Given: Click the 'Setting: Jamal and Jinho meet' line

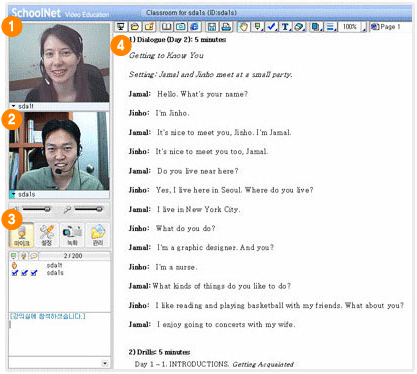Looking at the screenshot, I should point(211,75).
